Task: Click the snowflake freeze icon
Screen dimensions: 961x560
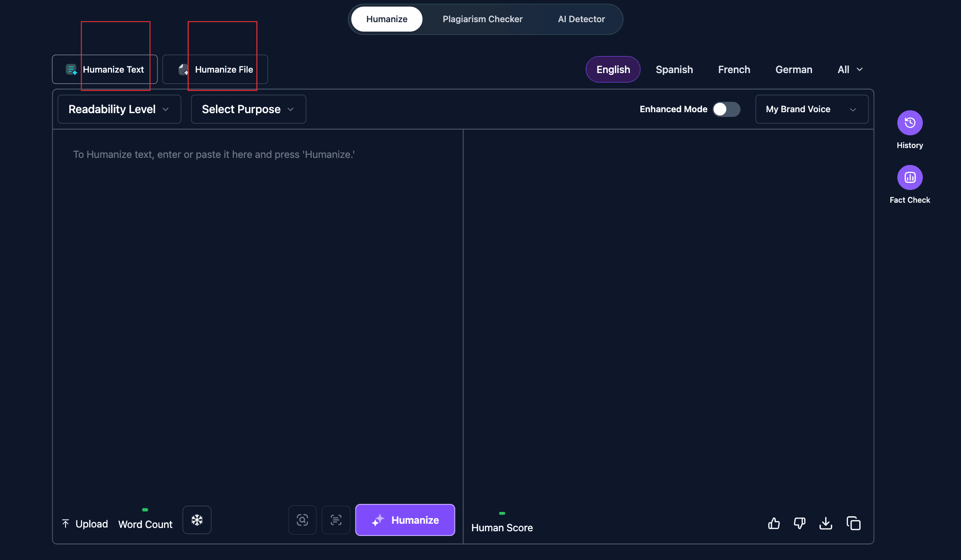Action: coord(197,520)
